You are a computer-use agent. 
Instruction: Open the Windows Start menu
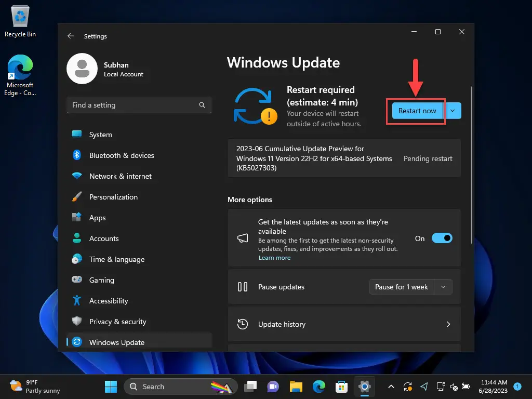click(111, 387)
